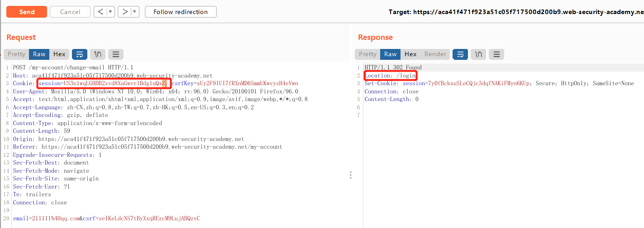Viewport: 644px width, 228px height.
Task: Click the Set-Cookie session response header
Action: [499, 83]
